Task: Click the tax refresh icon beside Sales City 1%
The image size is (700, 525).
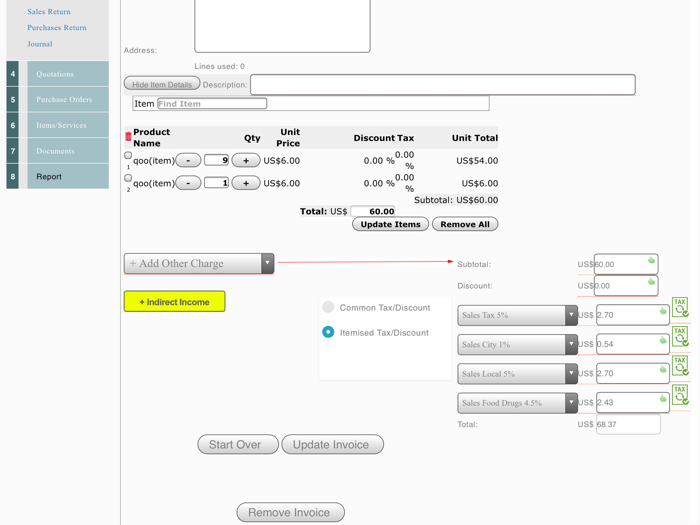Action: click(680, 336)
